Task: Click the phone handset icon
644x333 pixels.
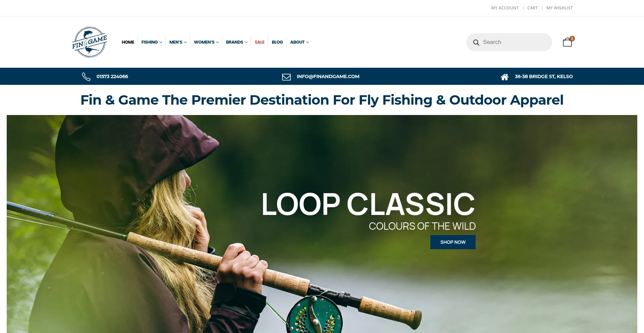Action: 86,77
